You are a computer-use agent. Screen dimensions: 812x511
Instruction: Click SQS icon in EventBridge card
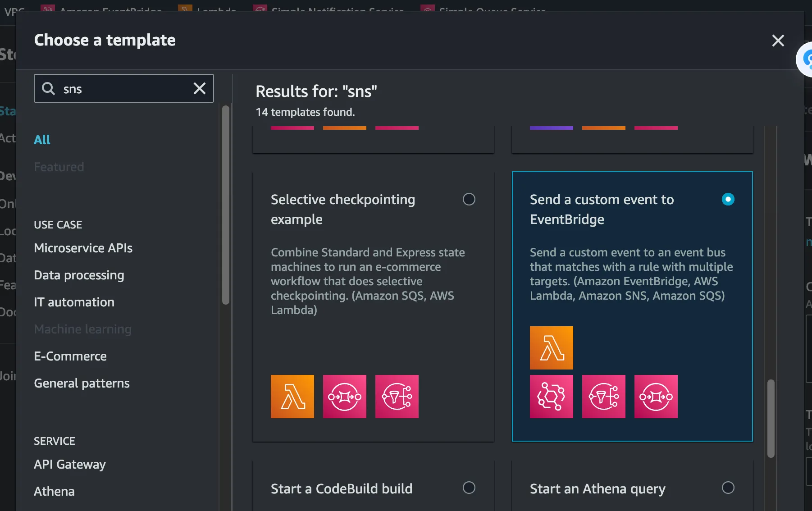(x=656, y=397)
